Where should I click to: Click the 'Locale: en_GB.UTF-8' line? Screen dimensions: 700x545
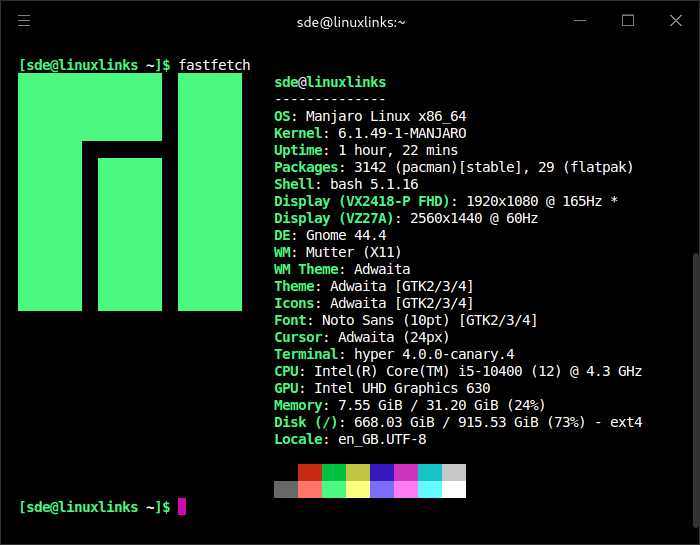point(350,439)
